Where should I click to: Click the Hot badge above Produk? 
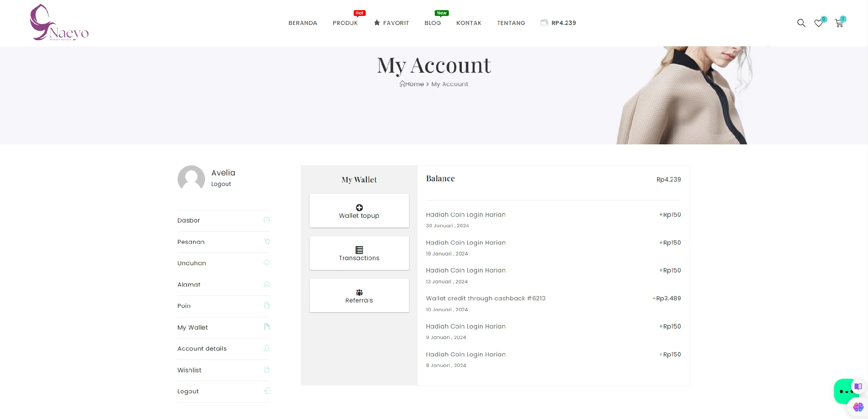point(359,13)
